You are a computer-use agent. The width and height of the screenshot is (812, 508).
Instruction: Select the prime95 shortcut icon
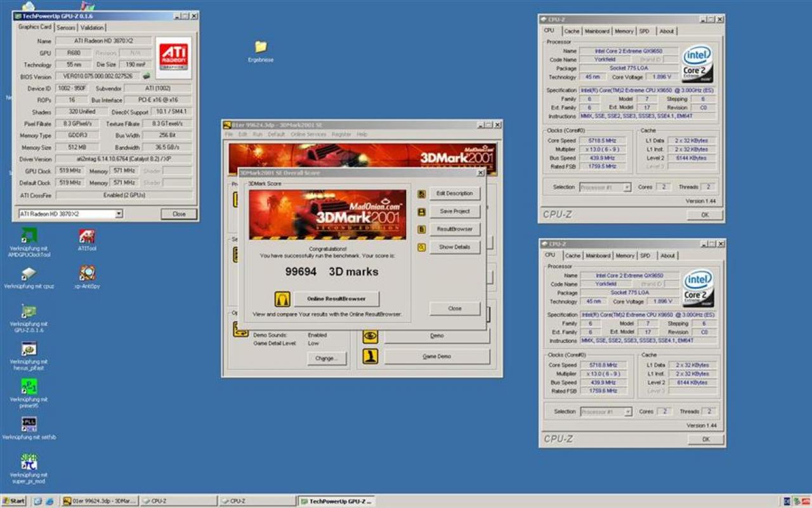(x=29, y=386)
